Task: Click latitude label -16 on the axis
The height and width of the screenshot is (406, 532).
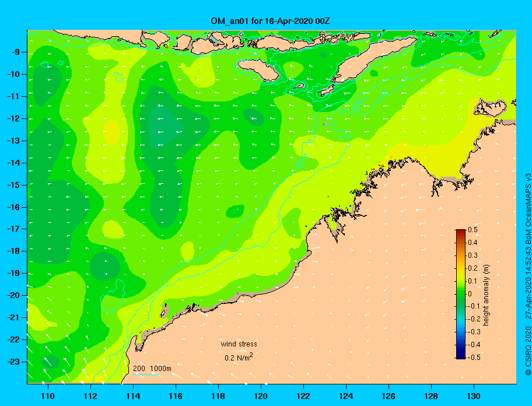Action: (14, 207)
